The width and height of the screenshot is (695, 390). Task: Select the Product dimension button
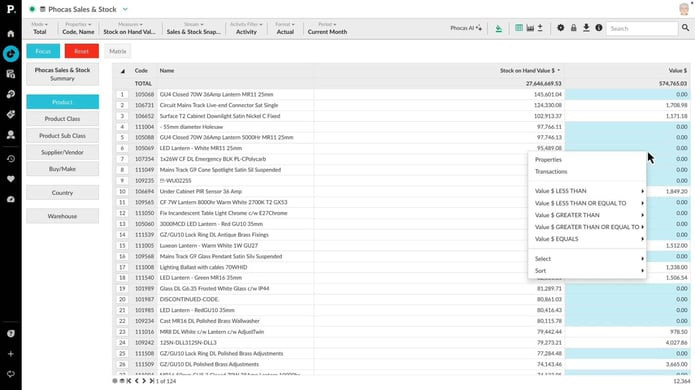pyautogui.click(x=62, y=102)
